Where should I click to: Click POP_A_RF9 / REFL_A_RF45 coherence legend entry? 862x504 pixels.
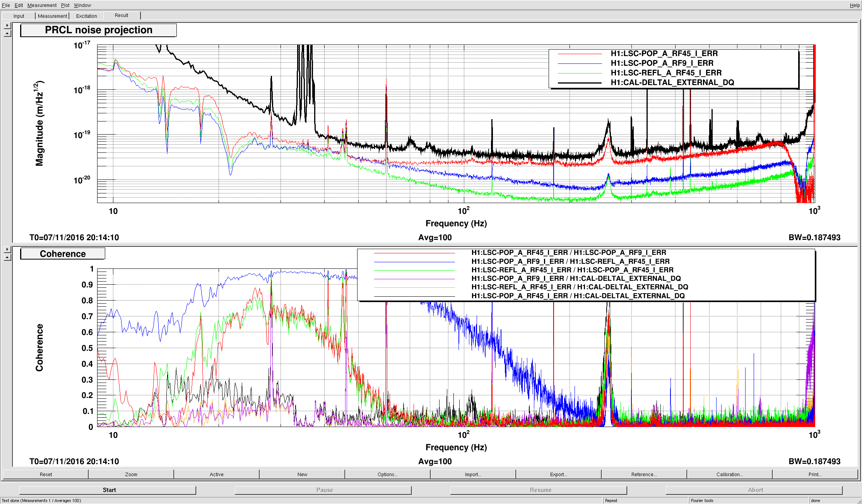click(x=571, y=261)
